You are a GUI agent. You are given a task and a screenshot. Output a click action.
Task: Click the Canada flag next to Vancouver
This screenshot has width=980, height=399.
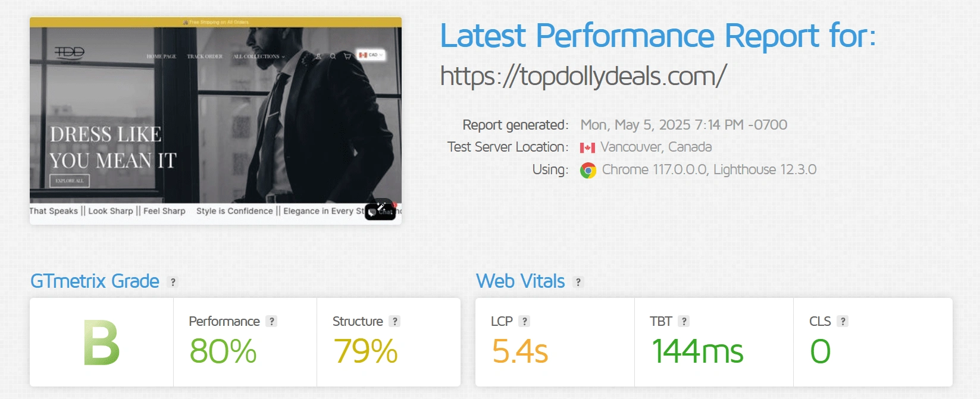click(x=587, y=147)
